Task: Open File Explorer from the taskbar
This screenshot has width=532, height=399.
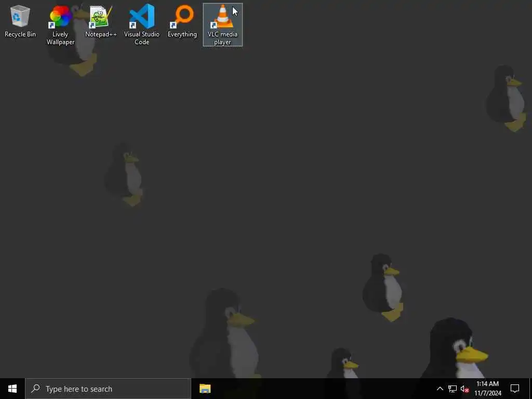Action: click(x=205, y=389)
